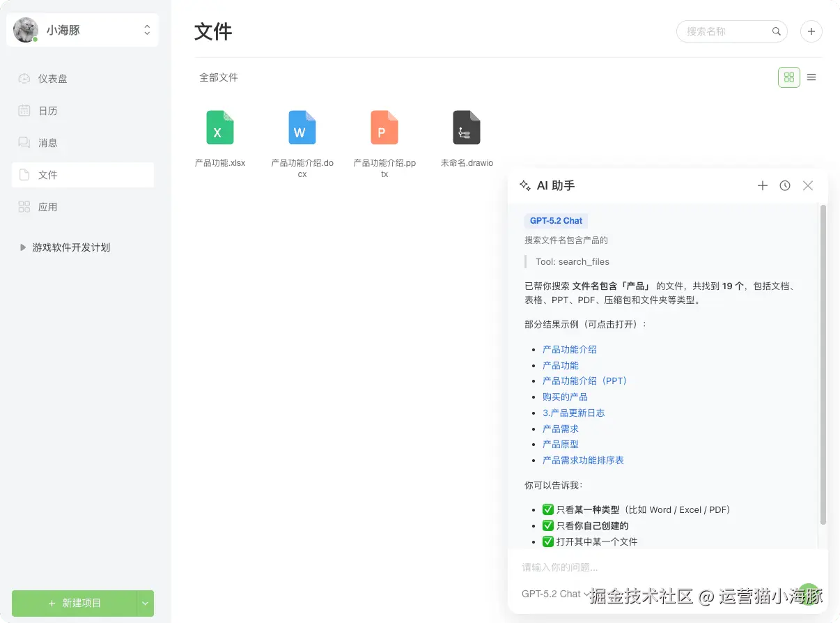Open the 未命名.drawio diagram file icon
840x623 pixels.
point(467,128)
